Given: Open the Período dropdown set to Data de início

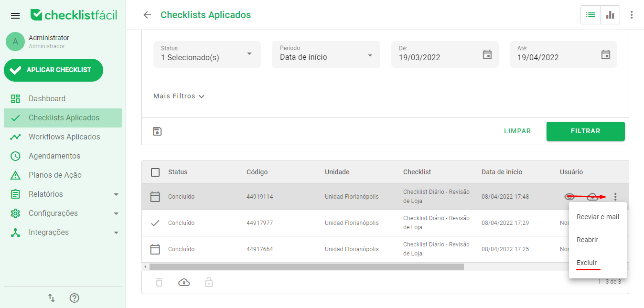Looking at the screenshot, I should pos(325,54).
